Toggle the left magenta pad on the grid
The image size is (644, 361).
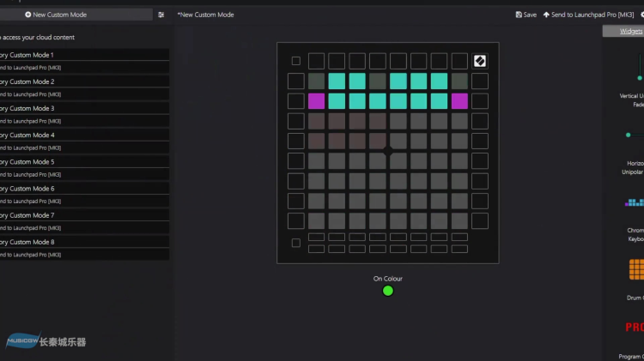[317, 101]
